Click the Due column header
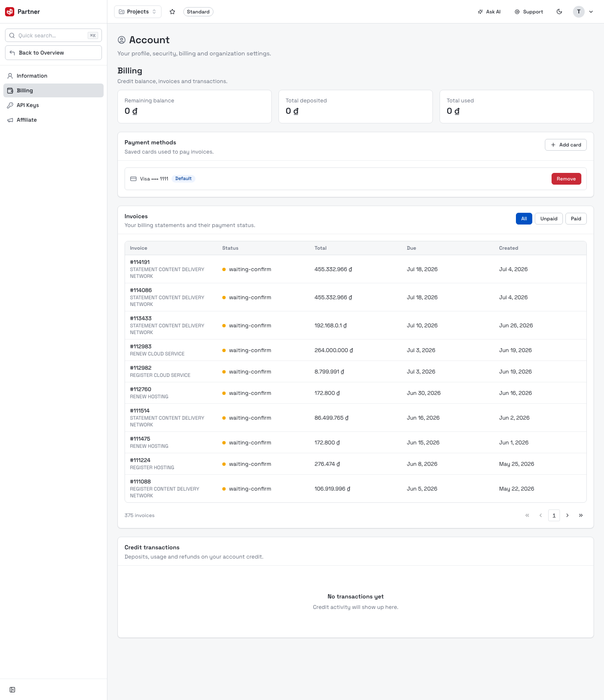Screen dimensions: 604x700 tap(411, 248)
